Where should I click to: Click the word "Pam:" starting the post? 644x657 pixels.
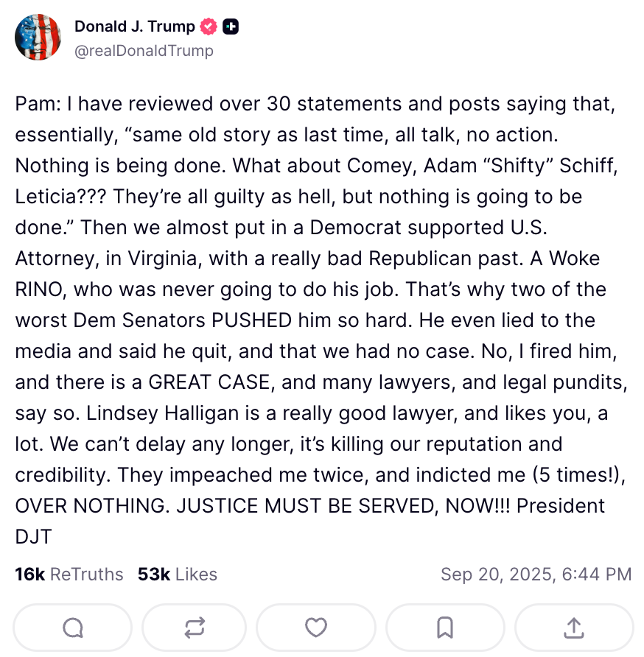click(38, 104)
